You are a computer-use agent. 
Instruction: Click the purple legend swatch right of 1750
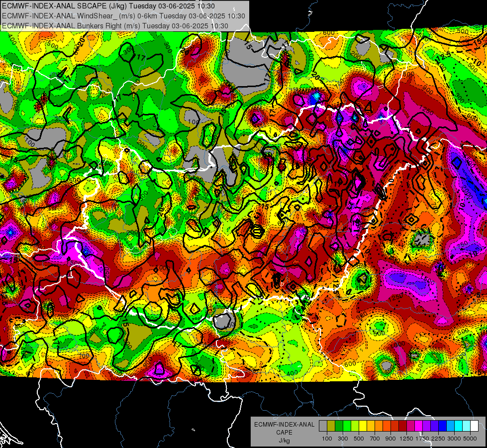426,426
